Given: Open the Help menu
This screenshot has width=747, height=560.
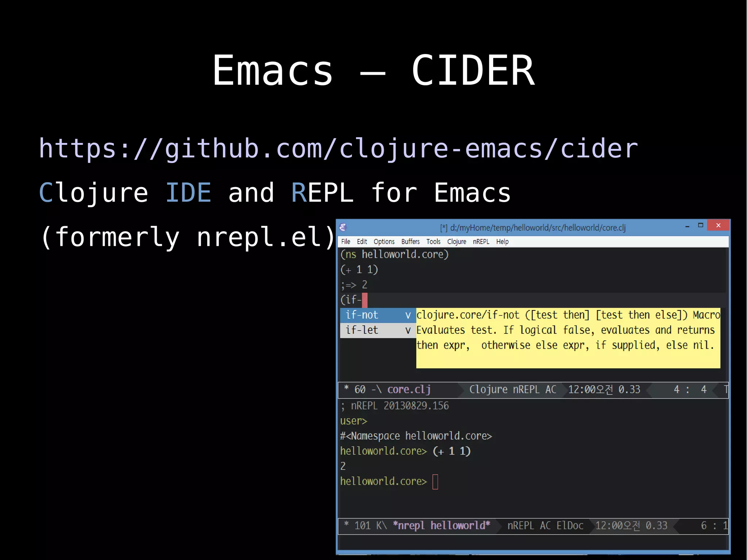Looking at the screenshot, I should 502,242.
